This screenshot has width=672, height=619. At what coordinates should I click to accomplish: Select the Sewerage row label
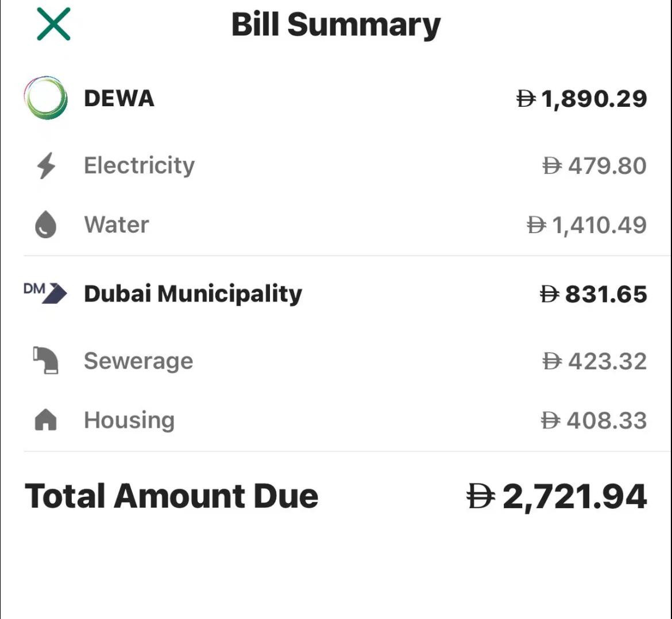click(138, 362)
